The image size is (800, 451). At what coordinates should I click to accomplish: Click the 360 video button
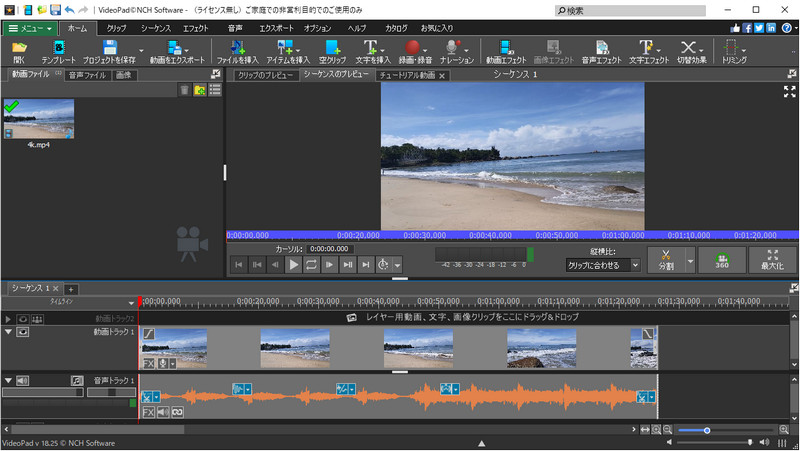[x=722, y=260]
